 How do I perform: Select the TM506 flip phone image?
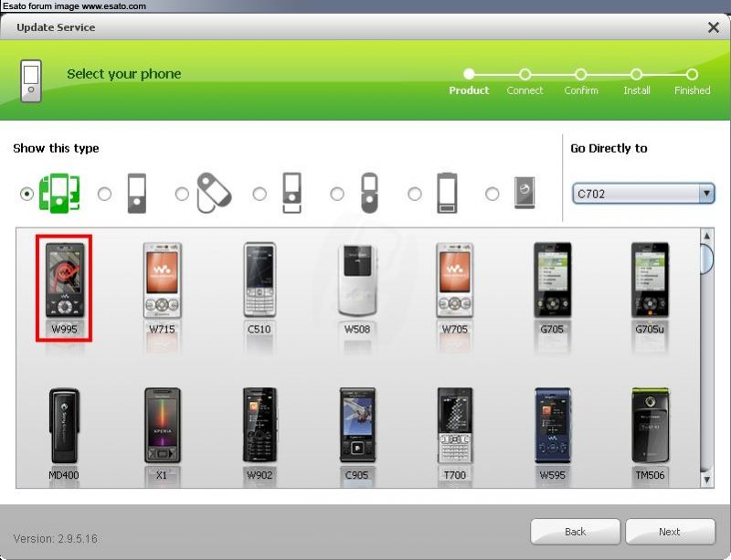point(651,425)
